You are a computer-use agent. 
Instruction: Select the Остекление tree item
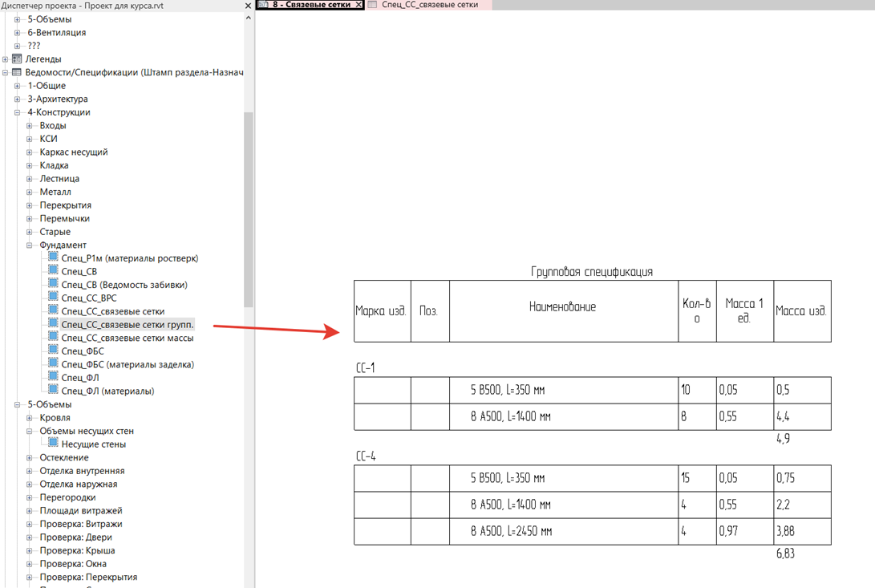coord(63,457)
